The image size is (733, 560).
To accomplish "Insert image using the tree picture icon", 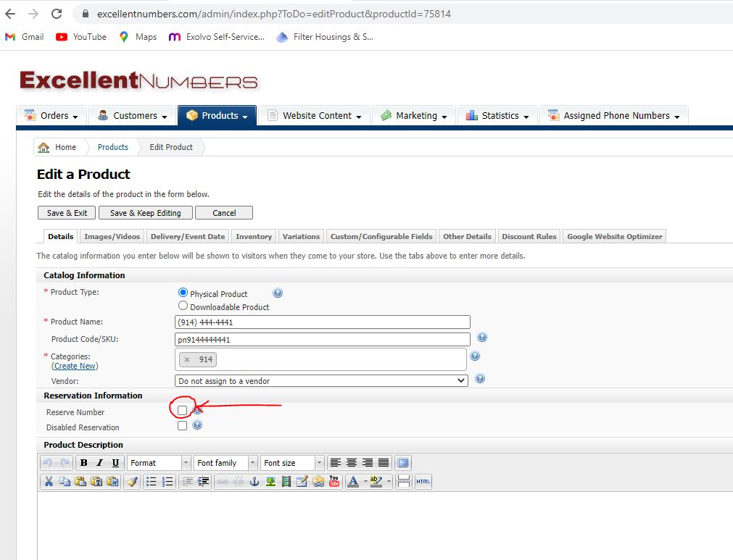I will (x=270, y=482).
